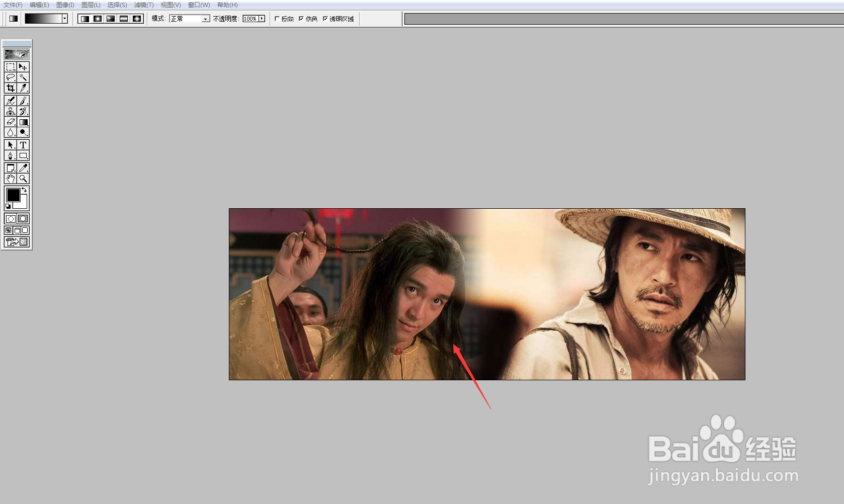
Task: Click the Jump to ImageReady button
Action: [17, 242]
